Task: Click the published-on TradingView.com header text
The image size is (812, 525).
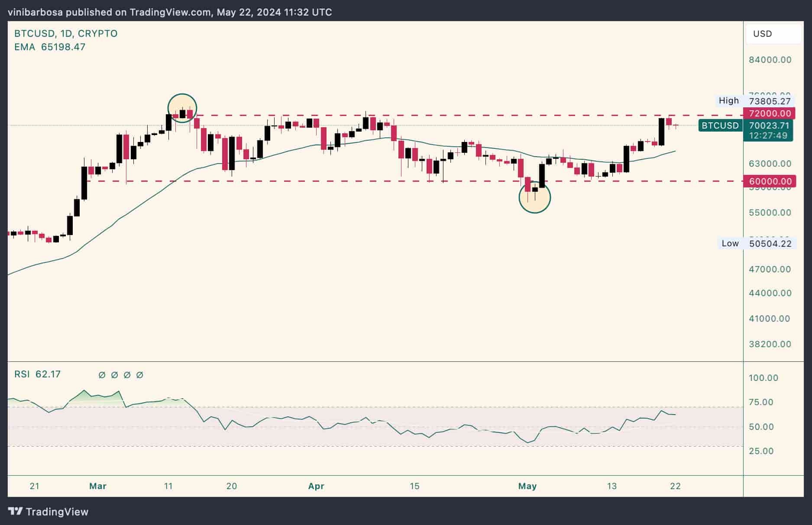Action: (x=170, y=12)
